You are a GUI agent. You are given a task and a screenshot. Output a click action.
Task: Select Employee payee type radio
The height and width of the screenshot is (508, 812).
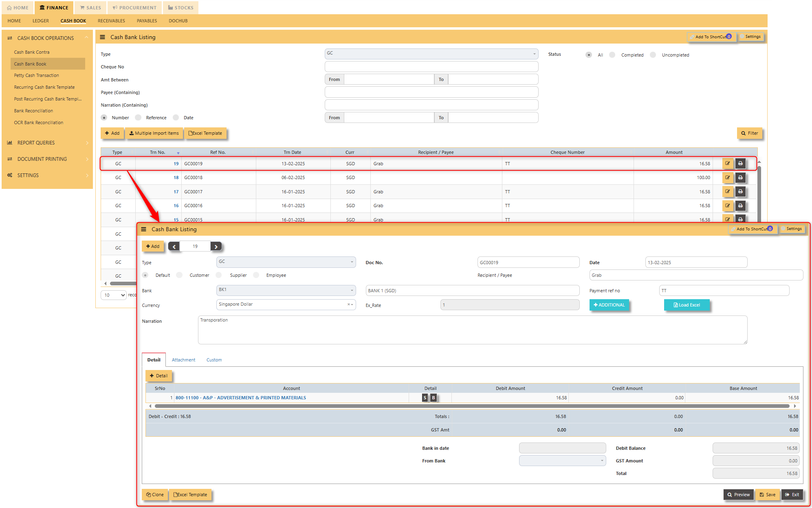tap(256, 275)
